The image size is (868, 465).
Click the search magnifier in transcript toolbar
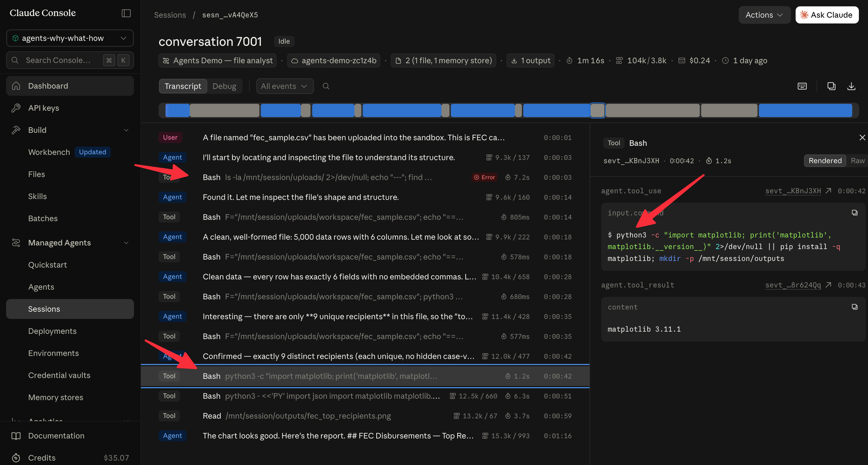326,86
